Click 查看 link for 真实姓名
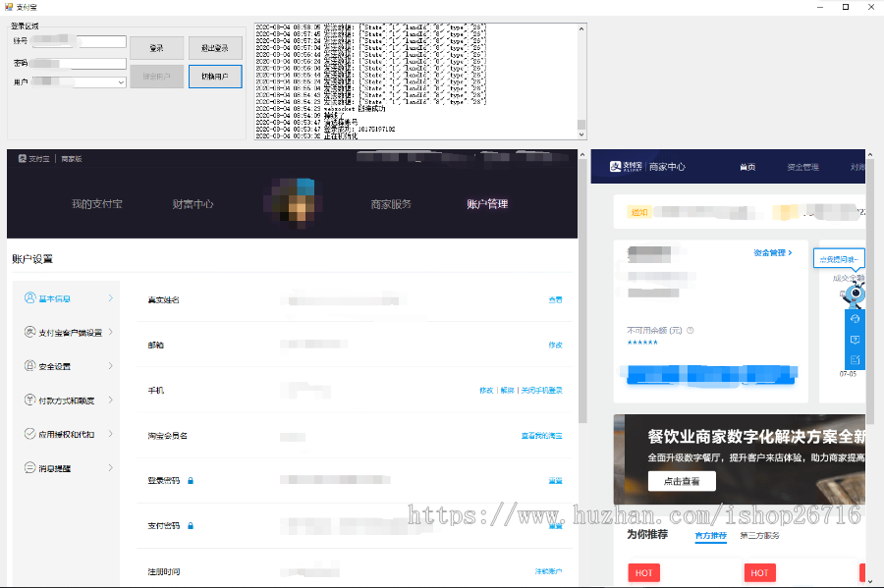The image size is (884, 588). click(x=555, y=299)
